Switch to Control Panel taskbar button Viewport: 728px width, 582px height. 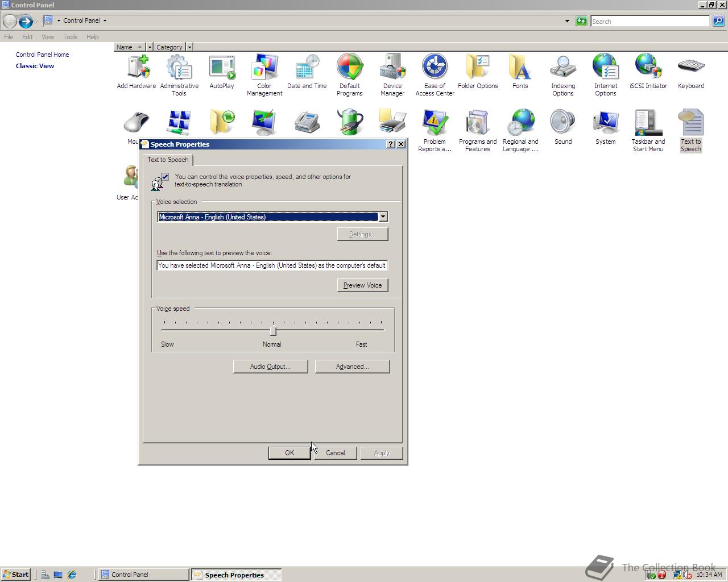(144, 575)
